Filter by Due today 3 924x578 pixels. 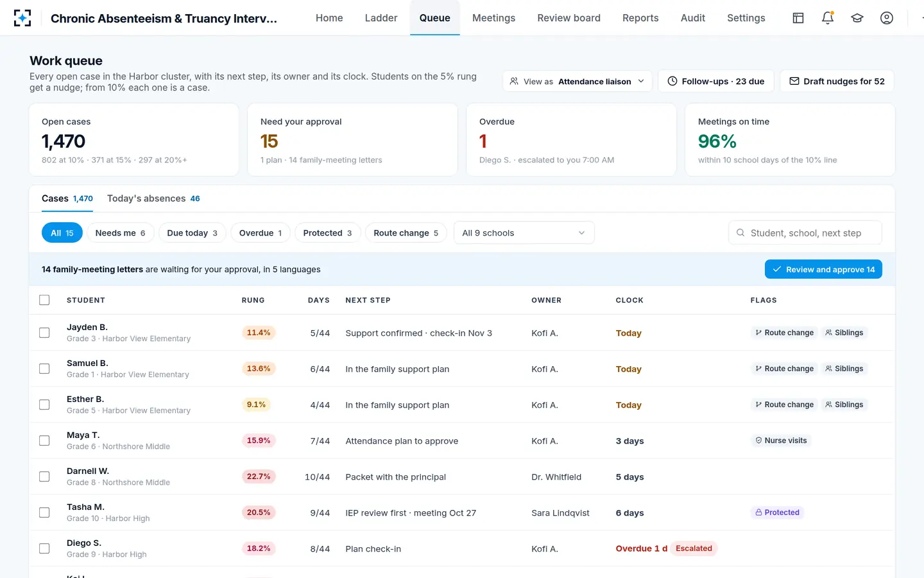[x=192, y=233]
